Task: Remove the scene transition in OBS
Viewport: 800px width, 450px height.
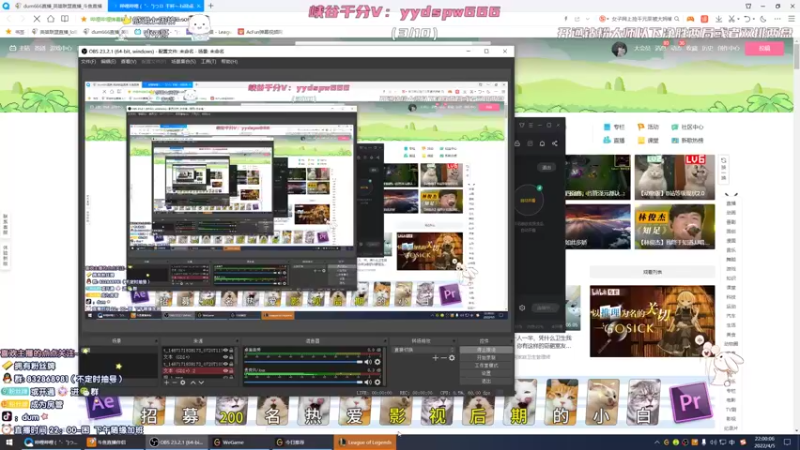Action: (x=443, y=358)
